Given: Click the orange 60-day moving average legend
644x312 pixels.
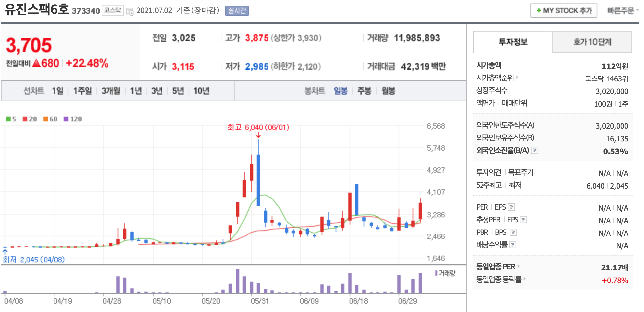Looking at the screenshot, I should click(50, 119).
